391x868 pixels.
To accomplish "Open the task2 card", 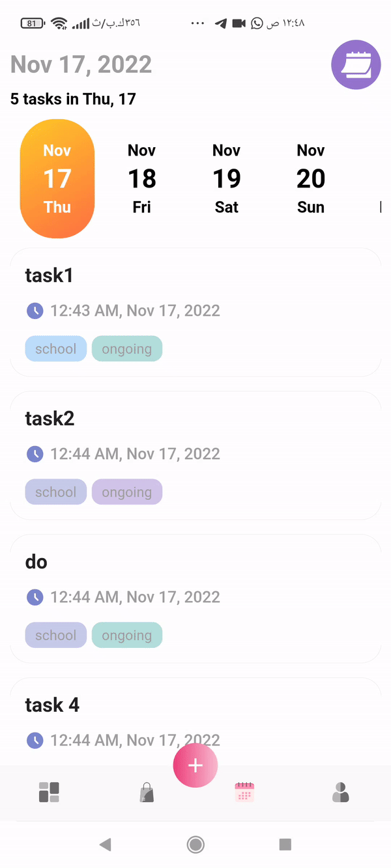I will [195, 430].
